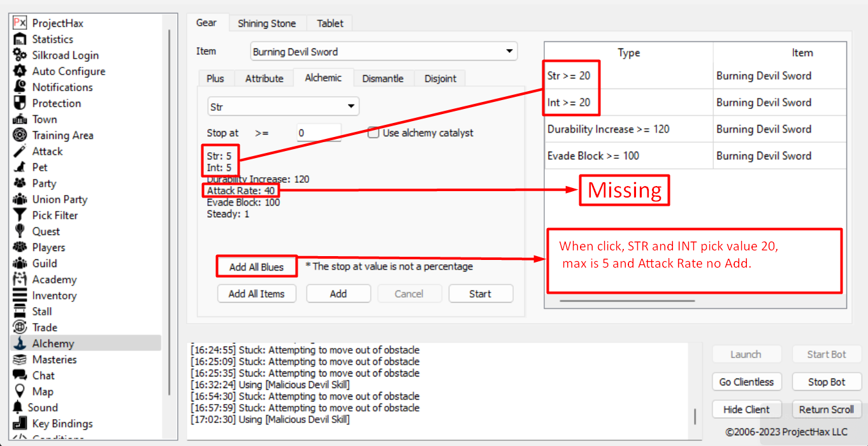868x446 pixels.
Task: Open the Guild sidebar icon
Action: [20, 263]
